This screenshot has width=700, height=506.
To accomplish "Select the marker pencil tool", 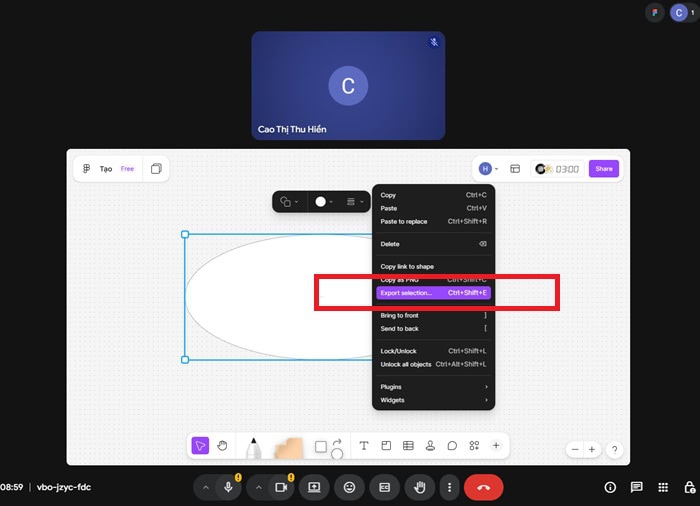I will (253, 448).
